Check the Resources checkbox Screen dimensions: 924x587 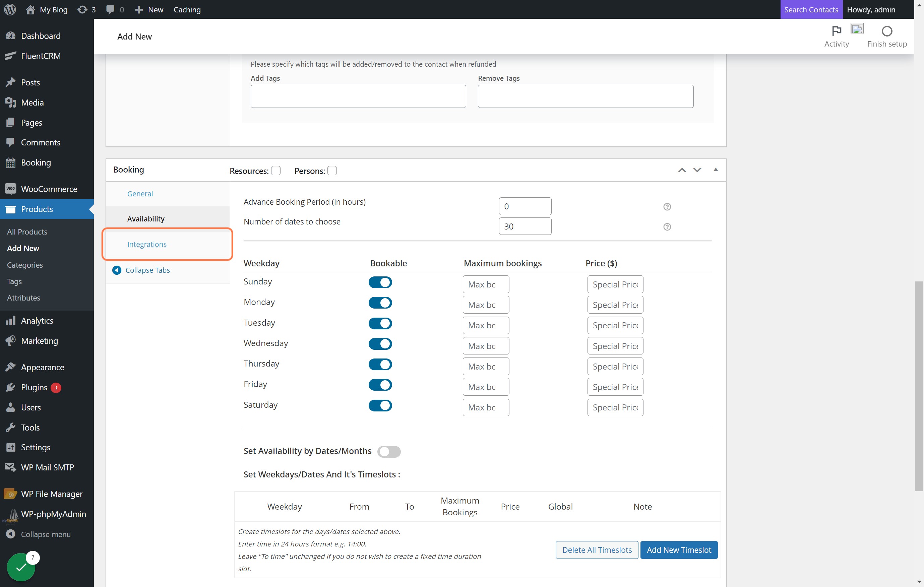coord(275,170)
